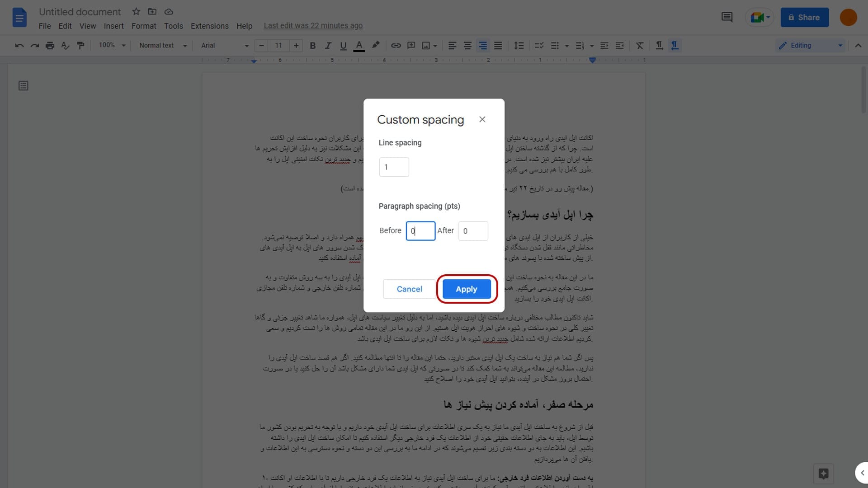Enable right-to-left text direction icon

(x=674, y=45)
